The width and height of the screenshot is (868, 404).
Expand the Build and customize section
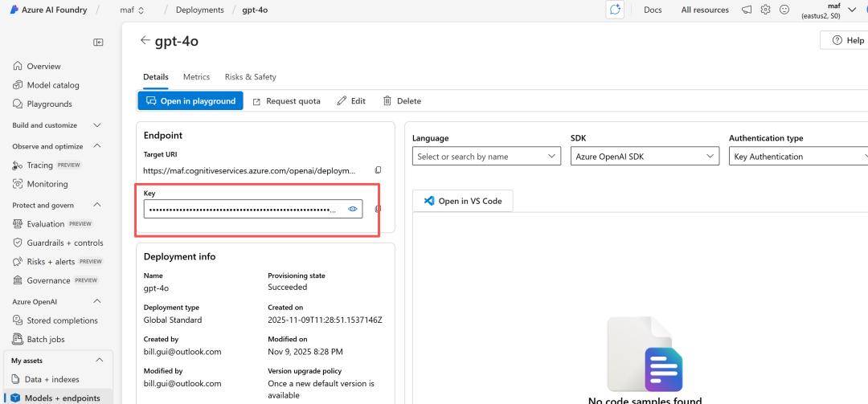[97, 125]
